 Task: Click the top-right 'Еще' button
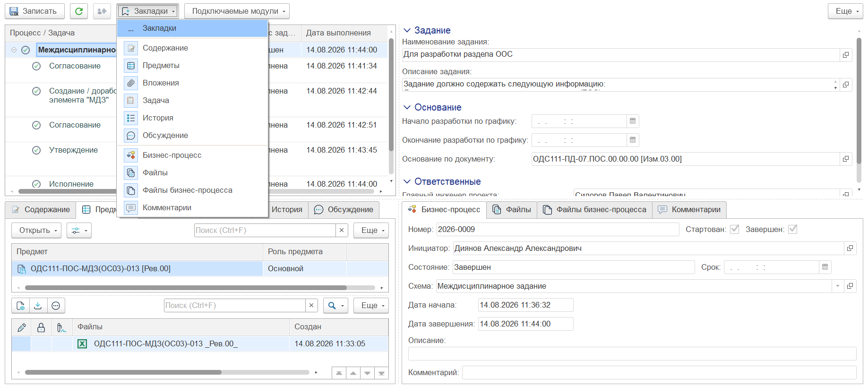[845, 11]
